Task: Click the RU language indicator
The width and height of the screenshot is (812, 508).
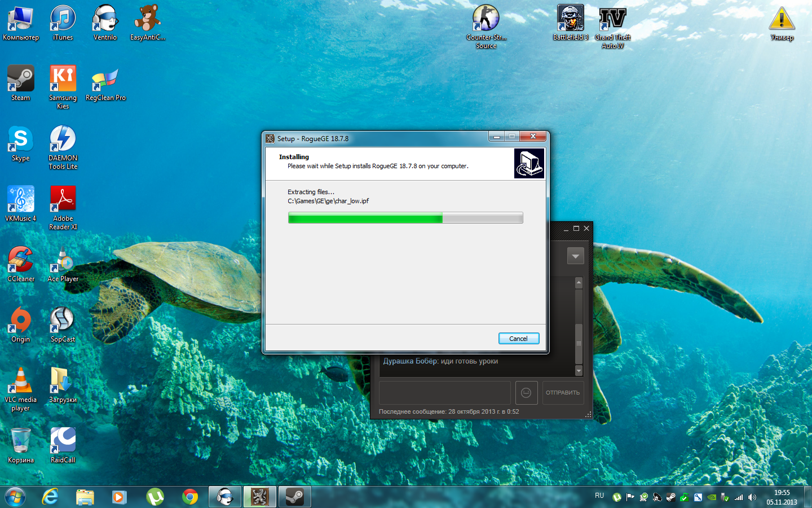Action: (x=599, y=496)
